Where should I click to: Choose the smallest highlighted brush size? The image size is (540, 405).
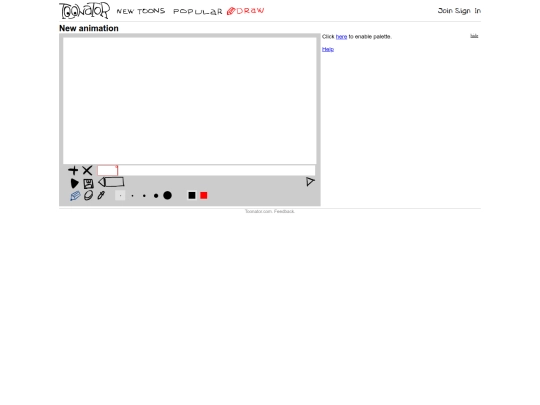(x=120, y=195)
